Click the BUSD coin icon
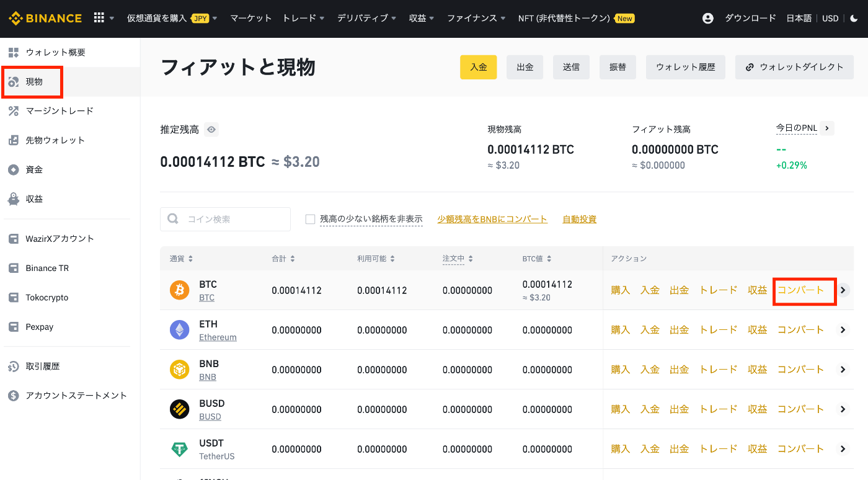This screenshot has width=868, height=480. coord(180,409)
